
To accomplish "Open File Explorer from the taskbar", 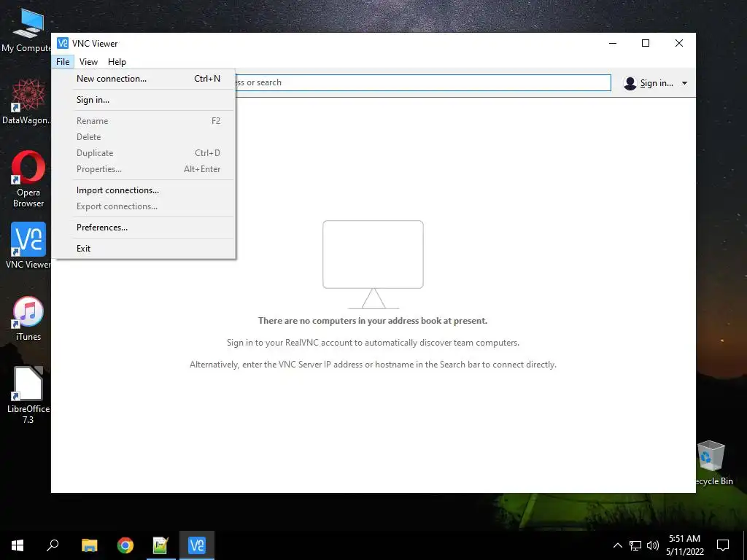I will [x=89, y=545].
